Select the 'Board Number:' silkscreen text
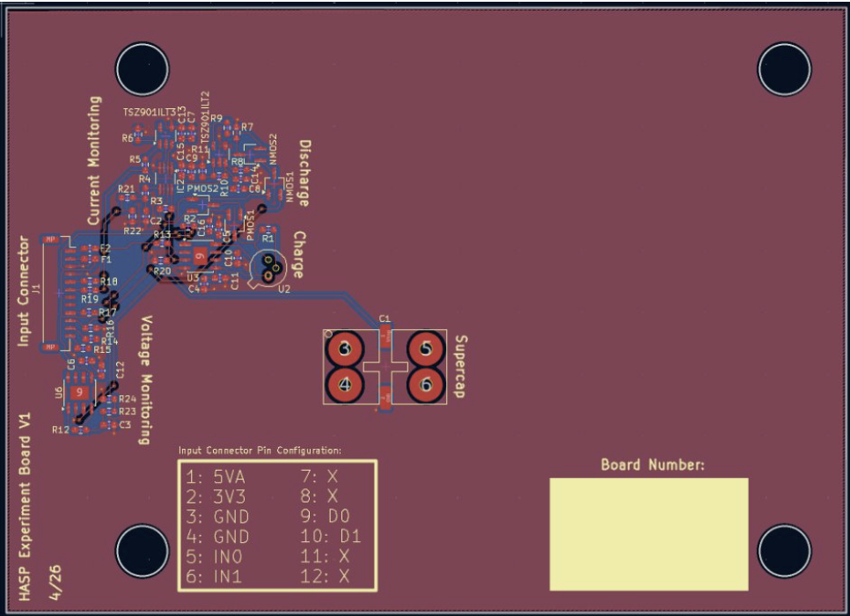The height and width of the screenshot is (616, 850). tap(653, 465)
